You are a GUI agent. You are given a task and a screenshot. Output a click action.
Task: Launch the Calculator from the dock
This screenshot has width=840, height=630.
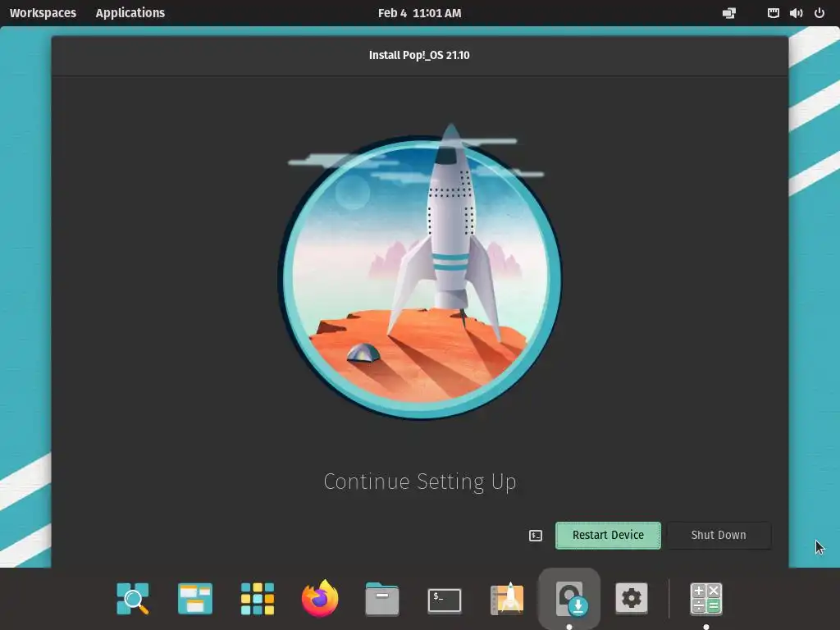(x=706, y=598)
